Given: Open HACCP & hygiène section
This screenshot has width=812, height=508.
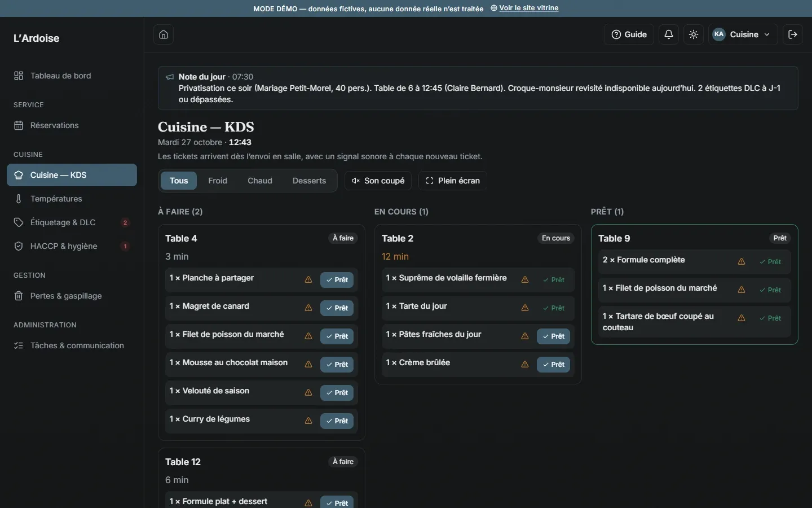Looking at the screenshot, I should point(72,246).
